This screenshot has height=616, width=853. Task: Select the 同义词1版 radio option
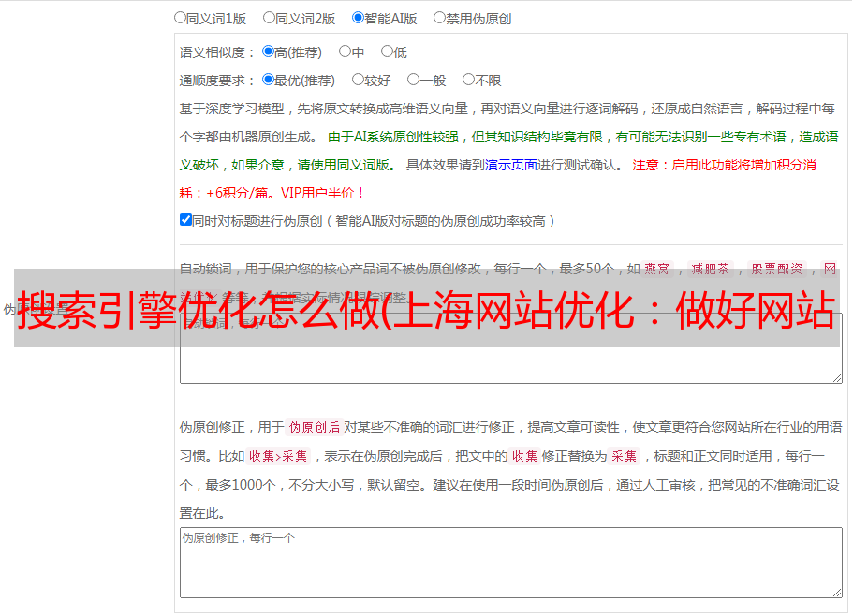pyautogui.click(x=180, y=18)
